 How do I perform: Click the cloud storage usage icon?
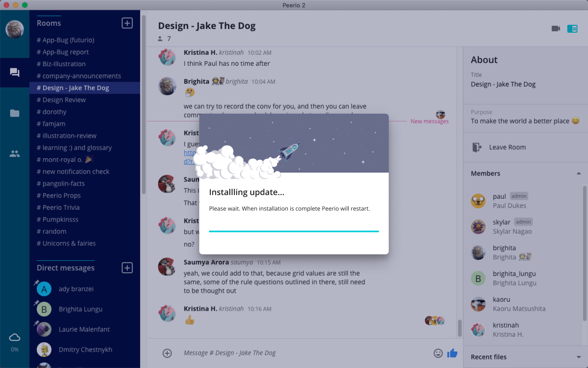point(15,338)
